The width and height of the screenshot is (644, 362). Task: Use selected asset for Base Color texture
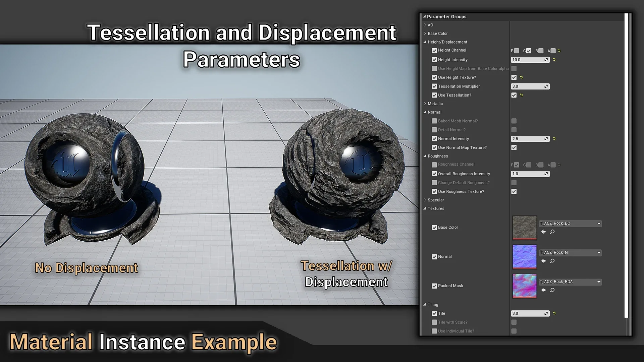(543, 232)
